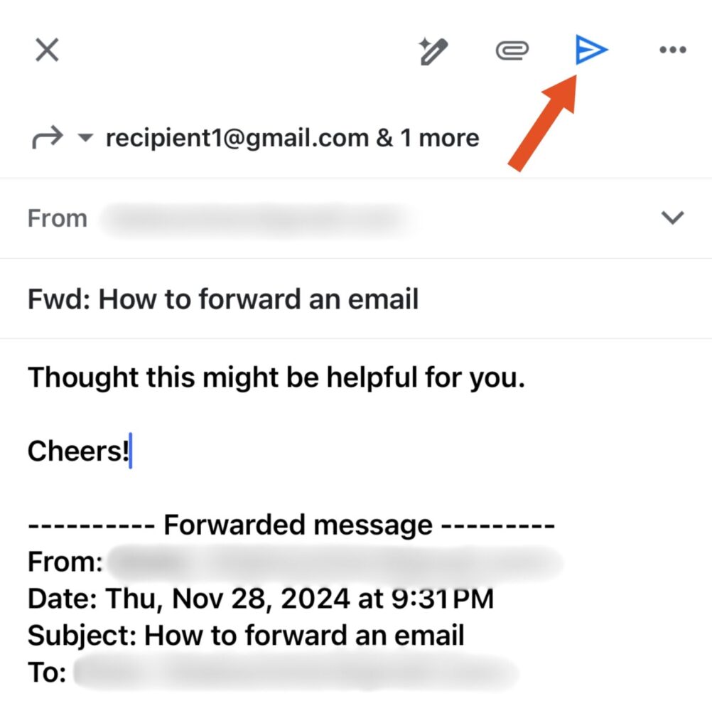Click in "Thought this might be helpful" line

pyautogui.click(x=276, y=378)
